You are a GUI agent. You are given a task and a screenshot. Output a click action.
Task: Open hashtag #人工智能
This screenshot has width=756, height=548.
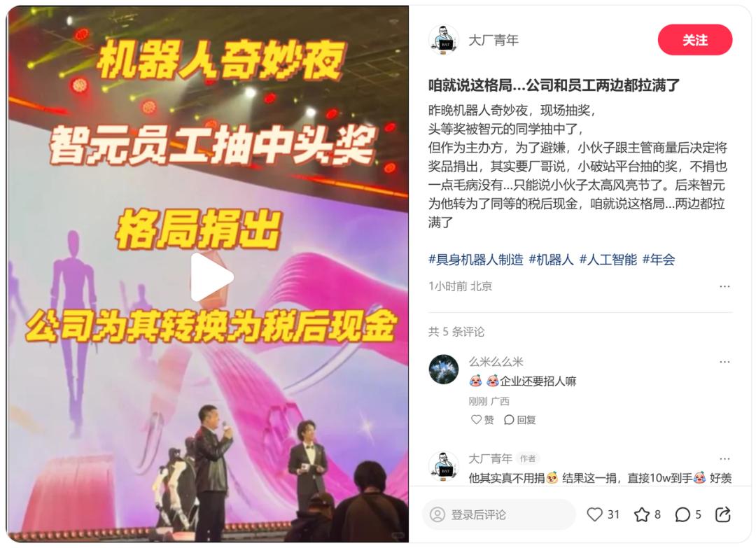[608, 260]
